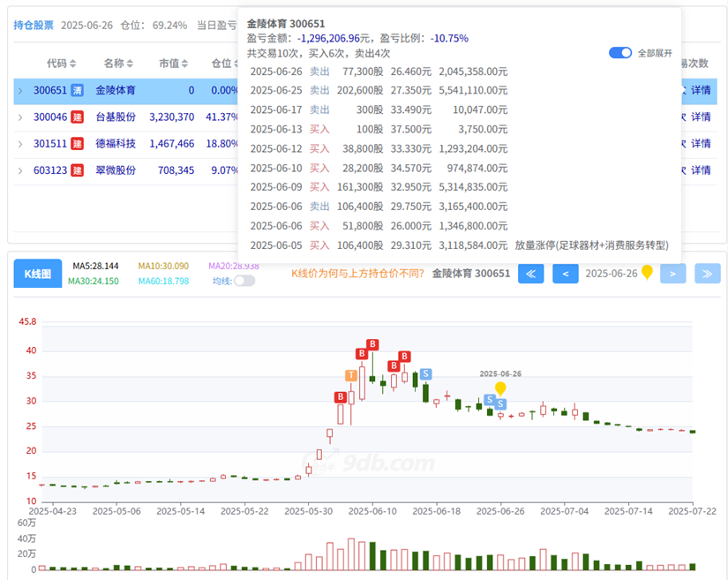Select the K线图 tab
Image resolution: width=728 pixels, height=580 pixels.
[x=38, y=274]
